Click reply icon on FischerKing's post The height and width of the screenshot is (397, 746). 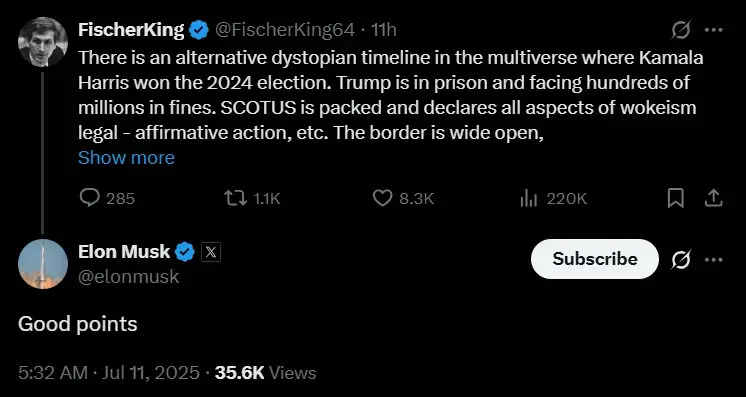(89, 198)
